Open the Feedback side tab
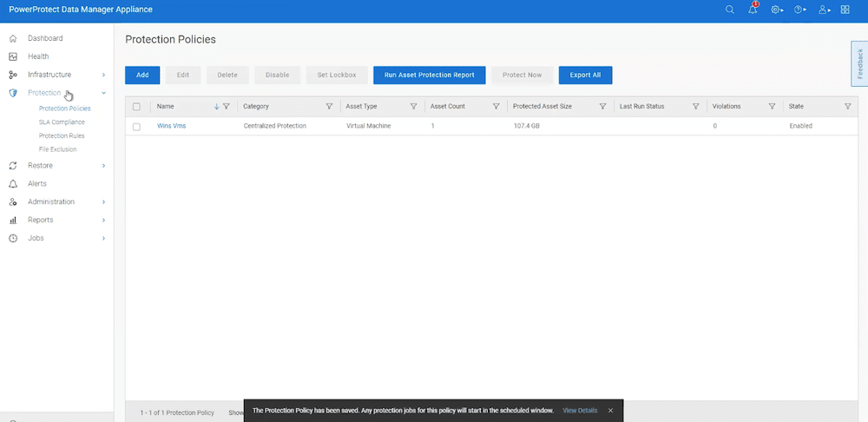868x422 pixels. [859, 63]
